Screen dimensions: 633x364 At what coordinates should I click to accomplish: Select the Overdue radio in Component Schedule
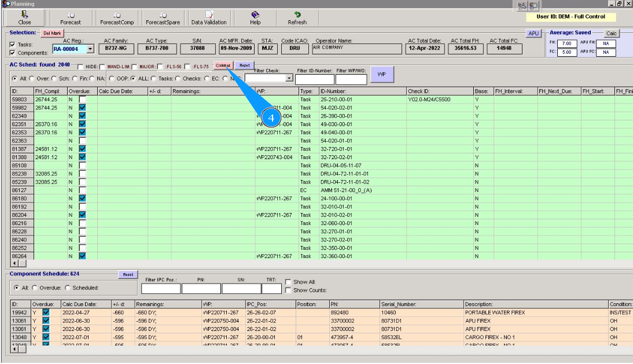[35, 288]
